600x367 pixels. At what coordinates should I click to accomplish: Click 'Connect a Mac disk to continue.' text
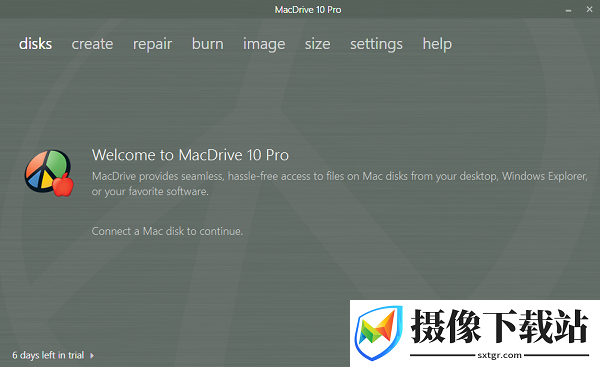[x=167, y=231]
